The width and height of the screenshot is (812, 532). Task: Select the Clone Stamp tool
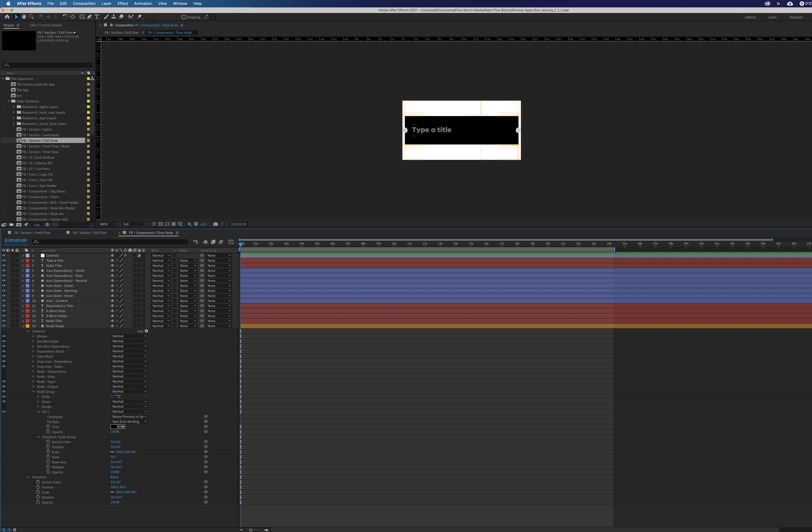click(x=114, y=17)
